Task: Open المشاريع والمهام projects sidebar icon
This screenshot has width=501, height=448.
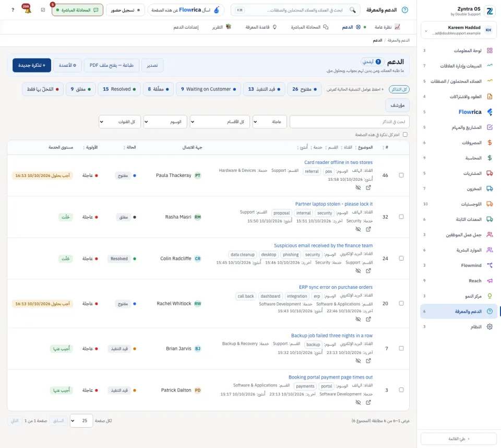Action: point(490,127)
